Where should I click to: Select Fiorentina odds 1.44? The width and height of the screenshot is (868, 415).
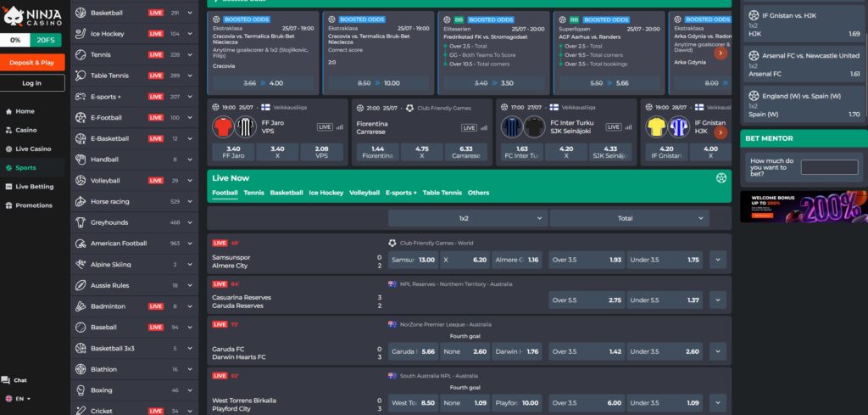pos(377,152)
